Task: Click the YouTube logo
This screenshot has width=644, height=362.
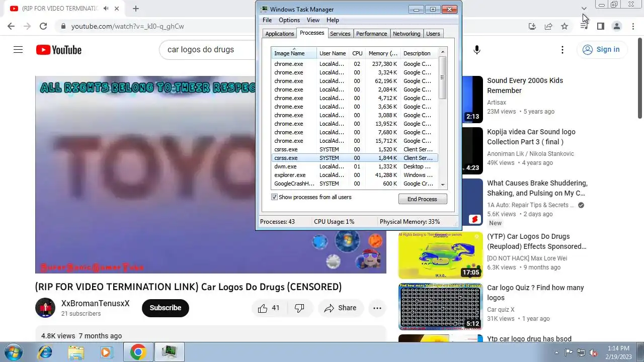Action: pos(59,50)
